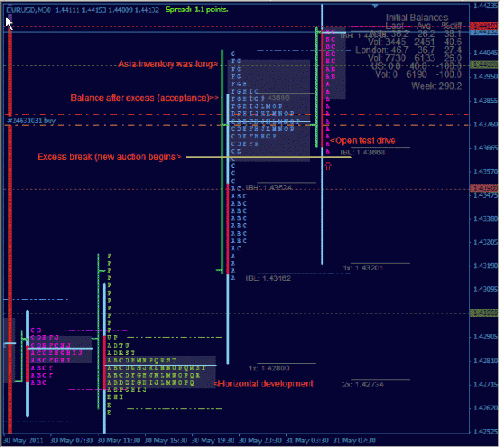Click the 1.42620 price axis label

click(486, 408)
